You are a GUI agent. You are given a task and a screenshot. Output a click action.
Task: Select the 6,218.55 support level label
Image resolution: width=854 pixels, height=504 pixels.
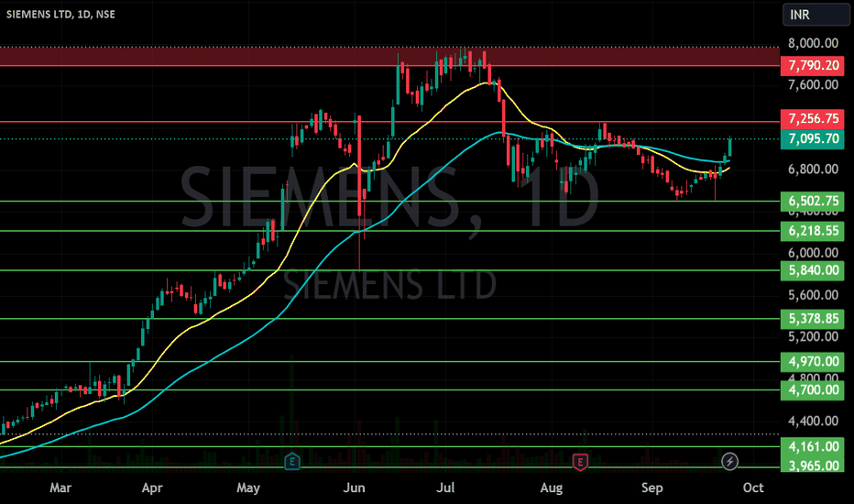[813, 231]
